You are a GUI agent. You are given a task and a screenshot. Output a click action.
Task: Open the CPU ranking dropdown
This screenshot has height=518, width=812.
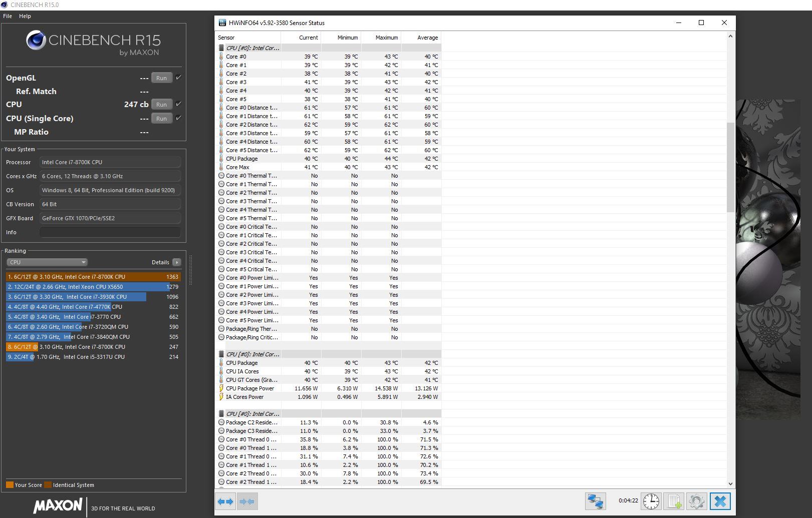coord(47,262)
